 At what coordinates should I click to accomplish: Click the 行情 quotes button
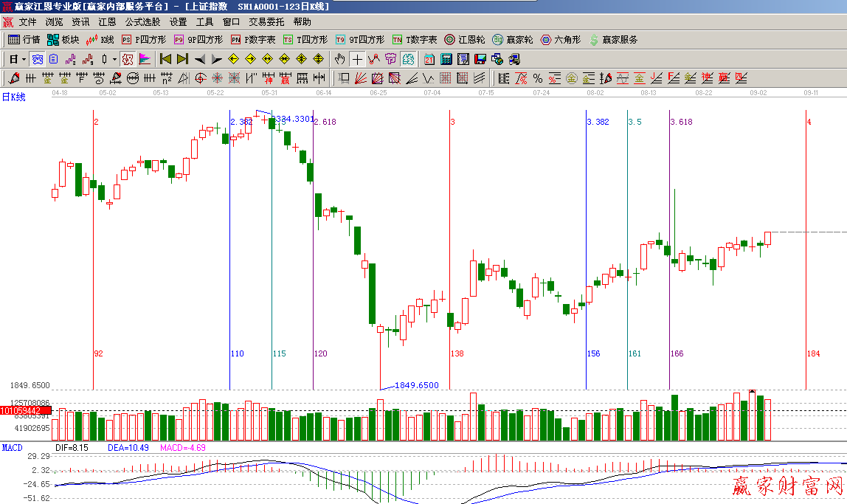24,40
